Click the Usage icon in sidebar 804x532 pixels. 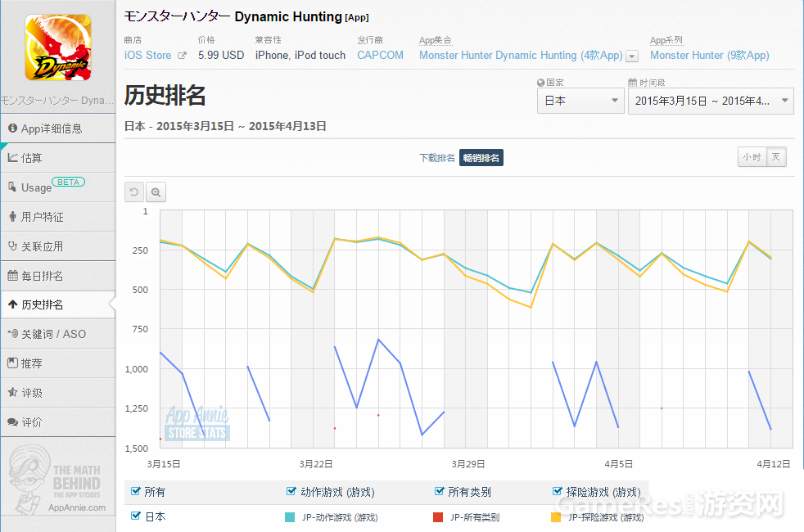12,187
